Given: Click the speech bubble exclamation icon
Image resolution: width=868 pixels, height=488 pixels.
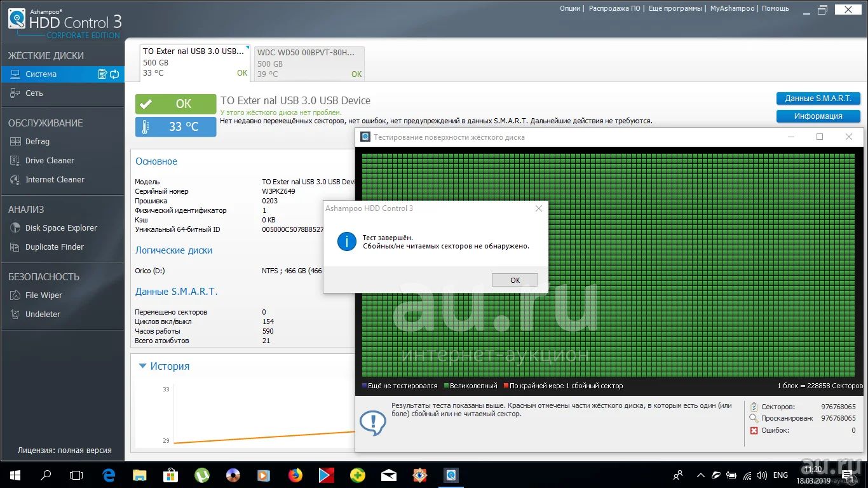Looking at the screenshot, I should [x=373, y=422].
